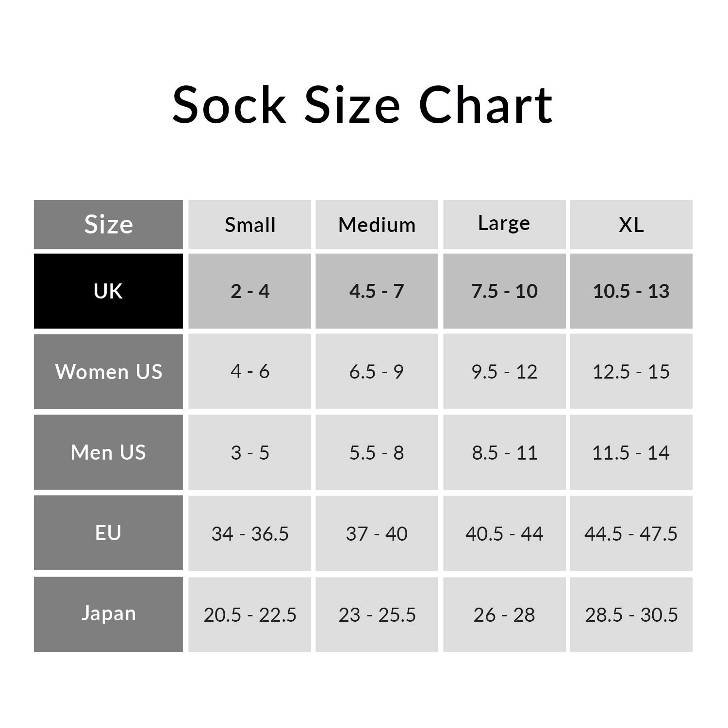
Task: Click the UK 10.5 - 13 cell
Action: click(x=631, y=291)
